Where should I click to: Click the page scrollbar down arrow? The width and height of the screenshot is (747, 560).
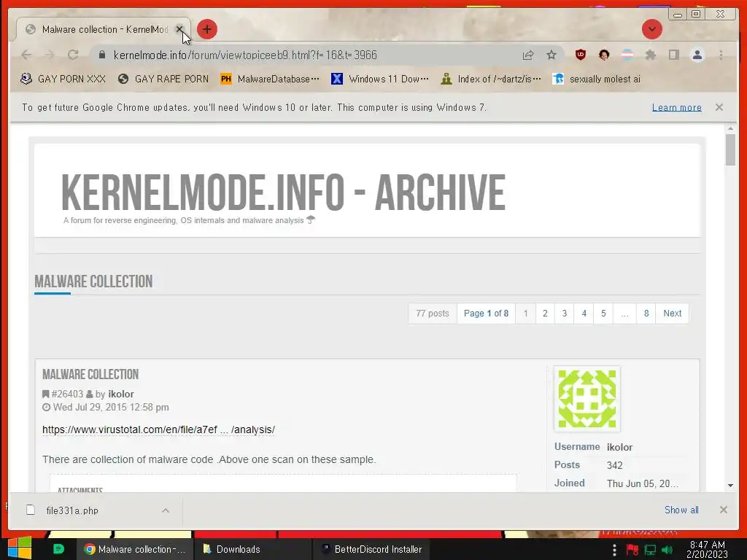tap(730, 486)
